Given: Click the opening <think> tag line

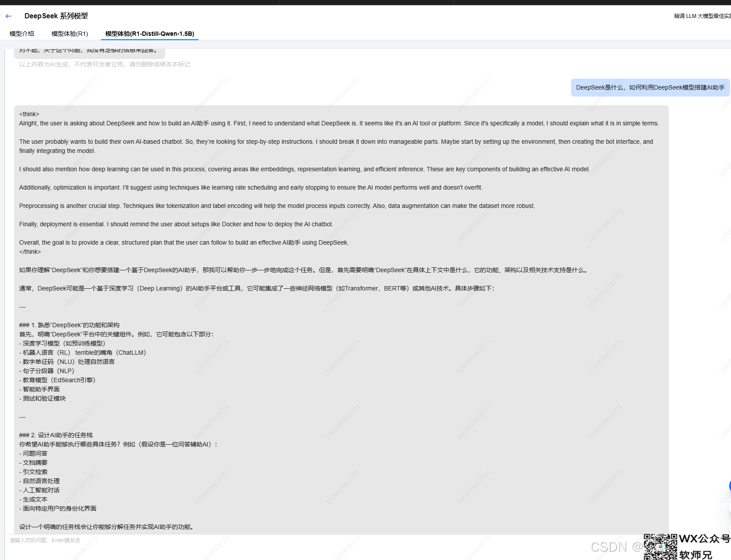Looking at the screenshot, I should click(29, 114).
